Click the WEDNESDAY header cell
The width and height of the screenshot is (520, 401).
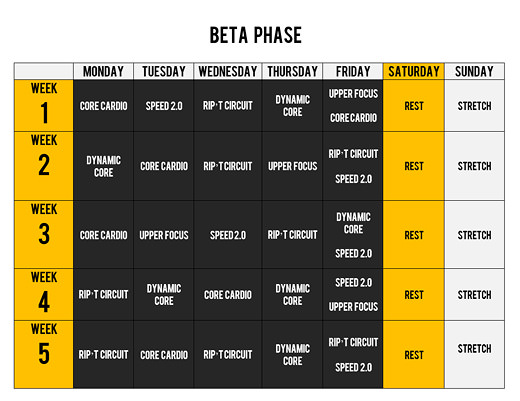[x=228, y=71]
